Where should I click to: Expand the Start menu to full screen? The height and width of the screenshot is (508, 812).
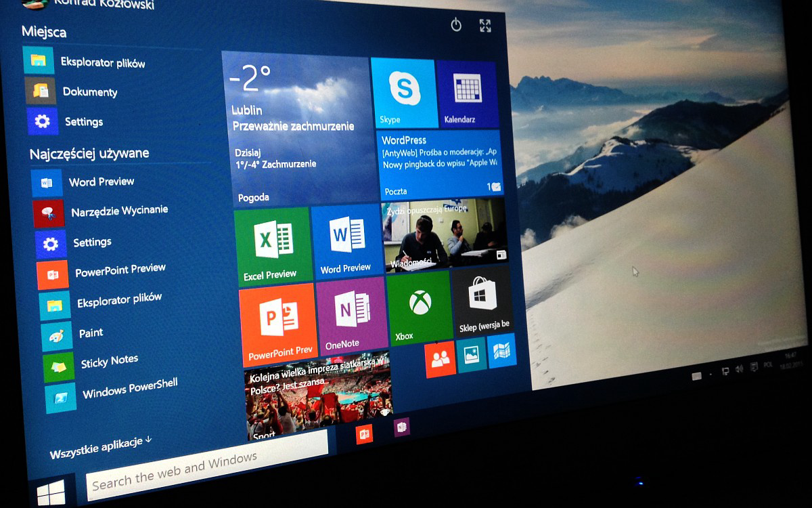485,26
